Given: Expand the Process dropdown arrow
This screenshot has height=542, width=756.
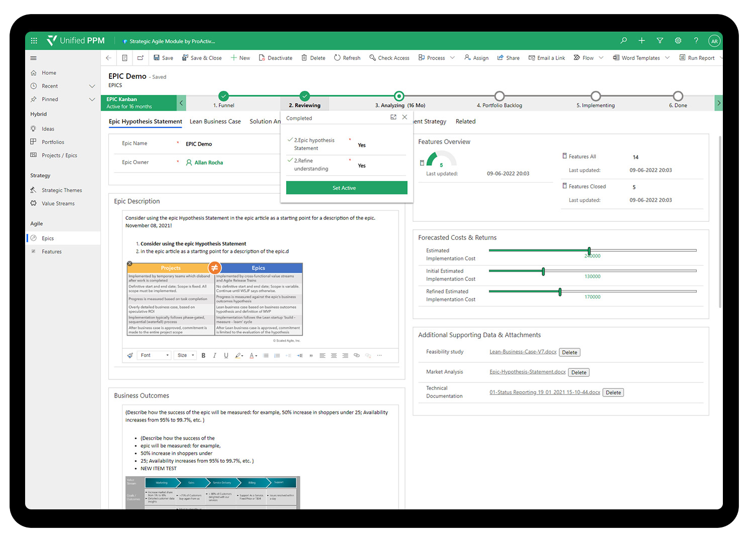Looking at the screenshot, I should coord(452,58).
